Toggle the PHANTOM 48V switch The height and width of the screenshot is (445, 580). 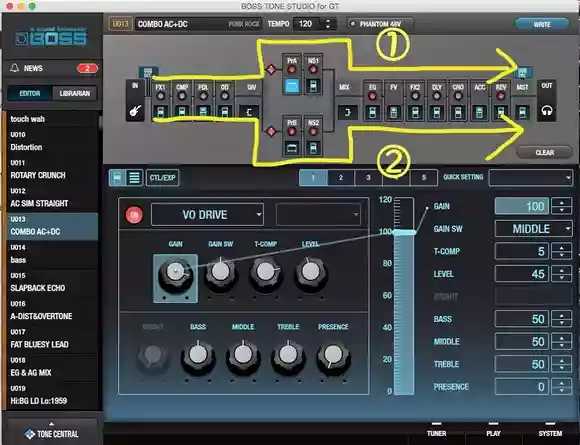click(x=380, y=24)
